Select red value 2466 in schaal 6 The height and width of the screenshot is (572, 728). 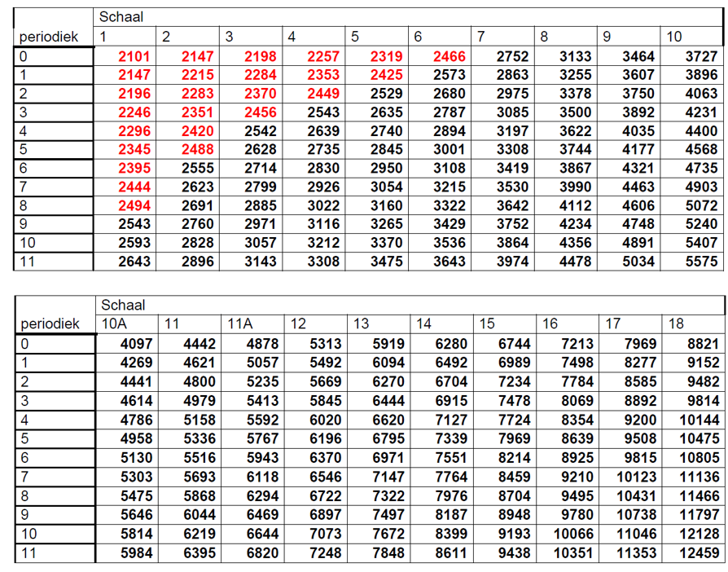(x=450, y=56)
